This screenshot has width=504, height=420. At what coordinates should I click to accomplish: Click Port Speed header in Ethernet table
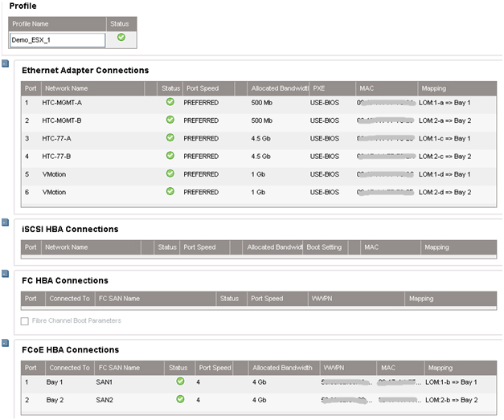click(x=203, y=88)
